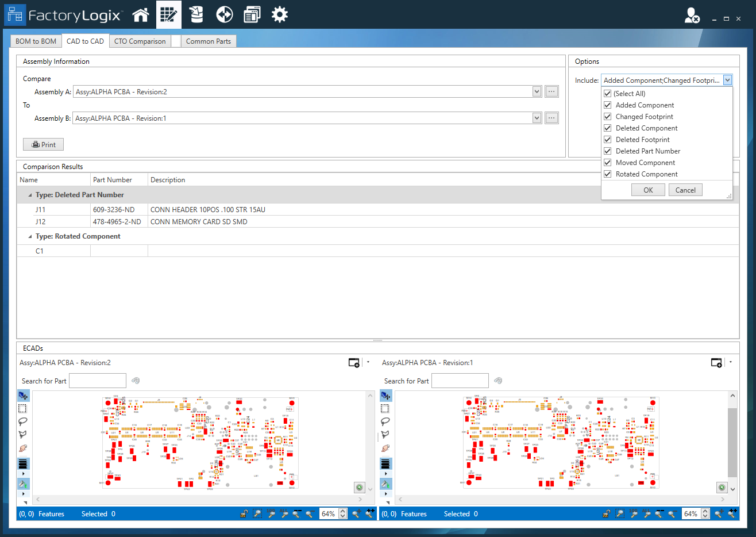The image size is (756, 537).
Task: Click the left Search for Part field
Action: (x=98, y=381)
